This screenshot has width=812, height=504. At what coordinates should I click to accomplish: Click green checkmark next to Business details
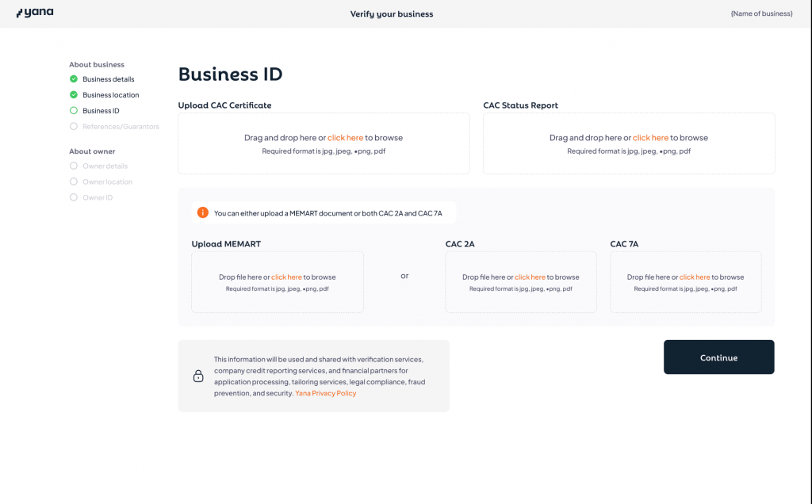point(74,79)
